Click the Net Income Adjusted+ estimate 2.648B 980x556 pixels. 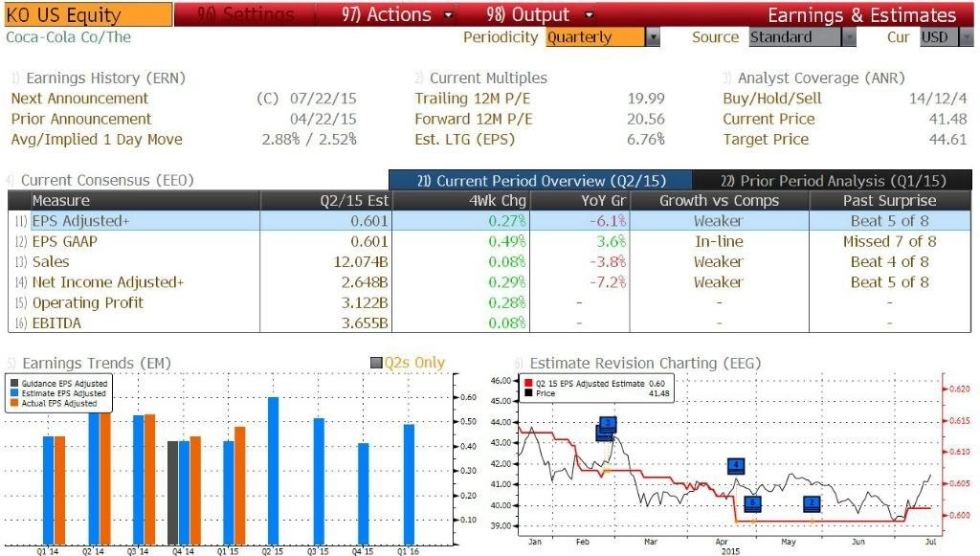click(365, 282)
